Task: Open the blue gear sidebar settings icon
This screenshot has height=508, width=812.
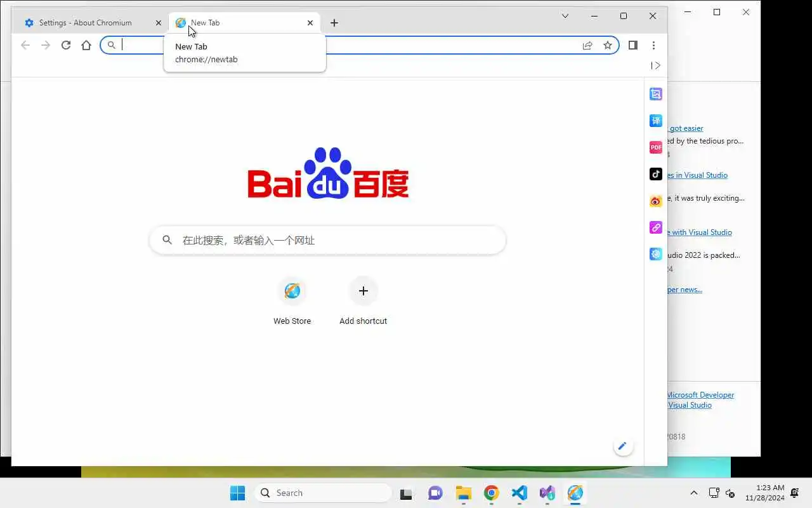Action: pos(656,254)
